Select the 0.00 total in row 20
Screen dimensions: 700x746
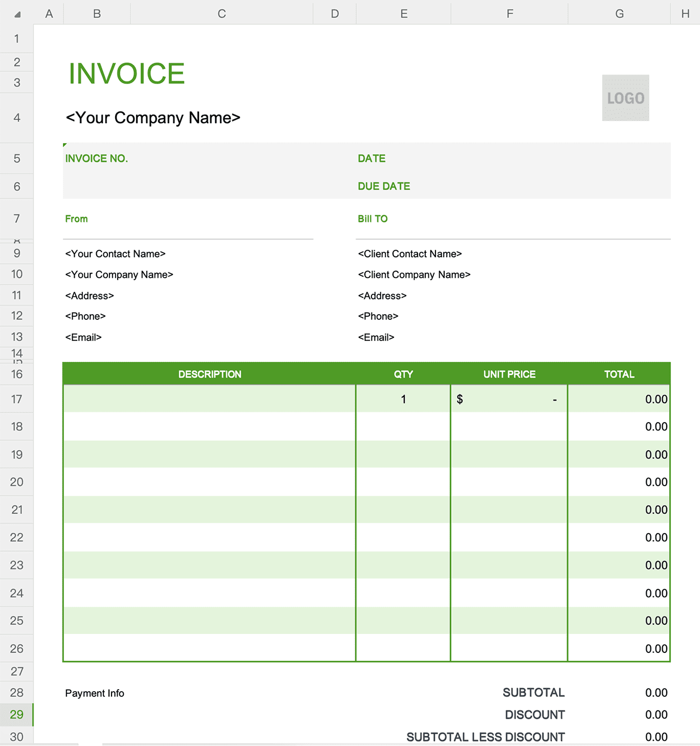(619, 482)
